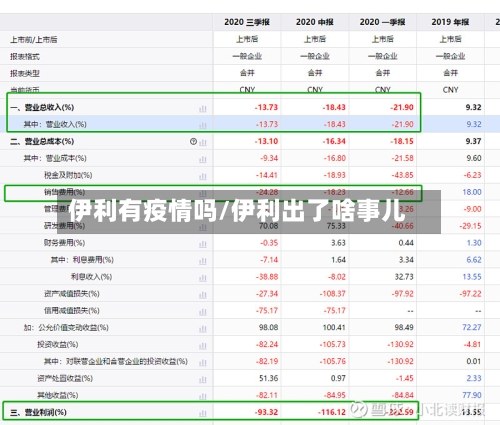
Task: Click the 上市前/上市后 row label
Action: pyautogui.click(x=34, y=40)
